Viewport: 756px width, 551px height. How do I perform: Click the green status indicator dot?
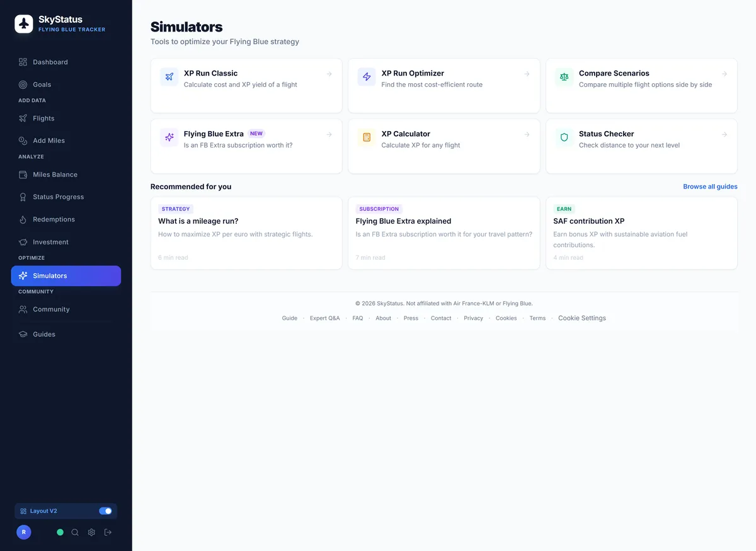pyautogui.click(x=60, y=532)
